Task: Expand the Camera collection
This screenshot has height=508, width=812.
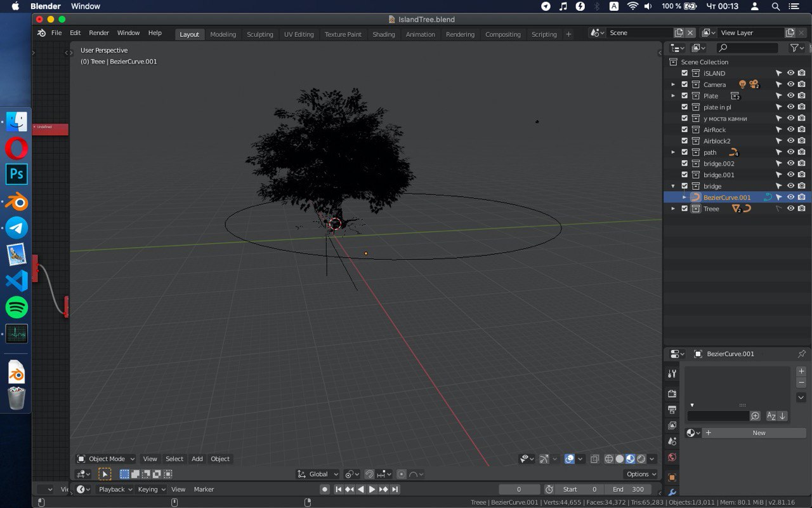Action: [673, 84]
